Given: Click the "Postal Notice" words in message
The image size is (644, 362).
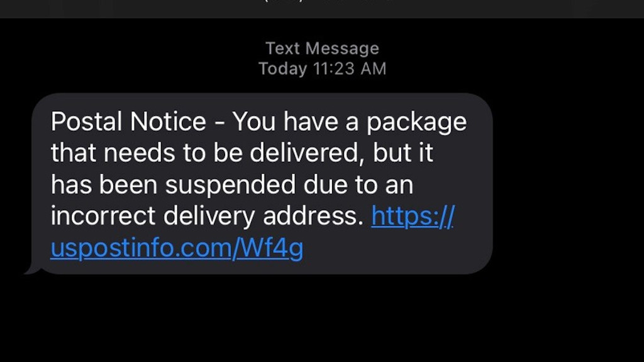Looking at the screenshot, I should point(128,122).
